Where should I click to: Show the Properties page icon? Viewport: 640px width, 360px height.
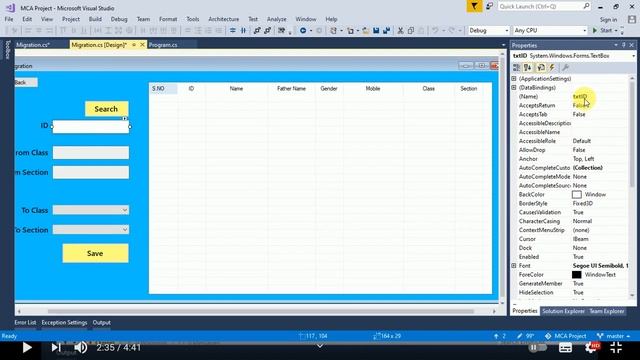click(541, 68)
